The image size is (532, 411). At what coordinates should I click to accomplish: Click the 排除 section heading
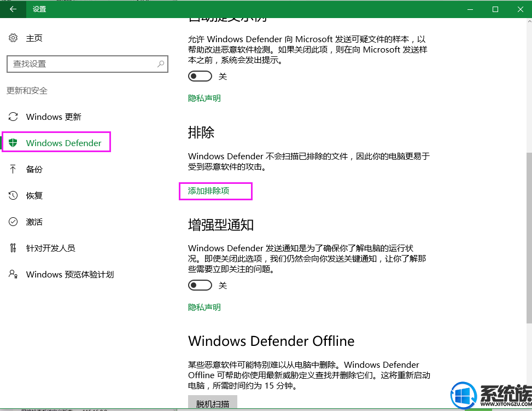coord(201,132)
